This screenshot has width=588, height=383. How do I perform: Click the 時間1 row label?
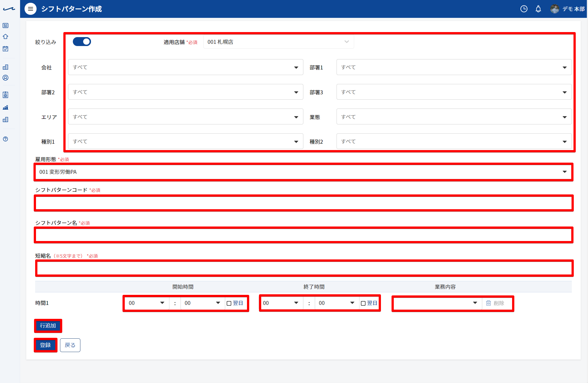coord(42,303)
